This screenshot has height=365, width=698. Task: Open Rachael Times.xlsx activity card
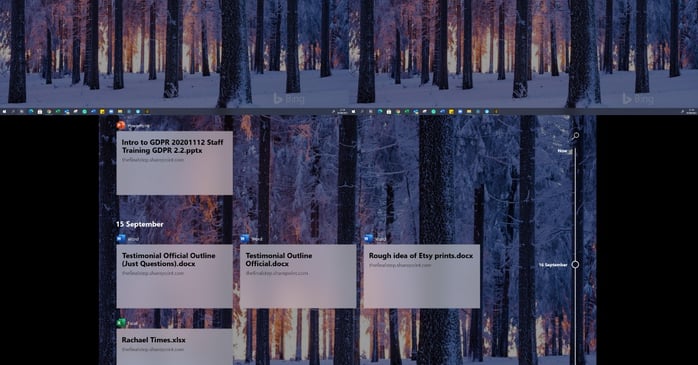(x=174, y=347)
